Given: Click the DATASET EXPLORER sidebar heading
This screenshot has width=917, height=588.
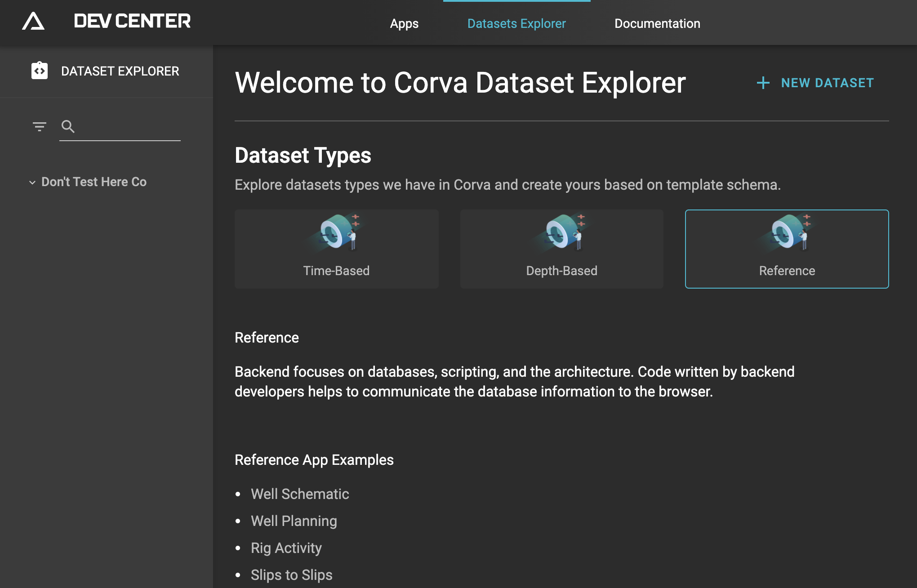Looking at the screenshot, I should pyautogui.click(x=120, y=71).
